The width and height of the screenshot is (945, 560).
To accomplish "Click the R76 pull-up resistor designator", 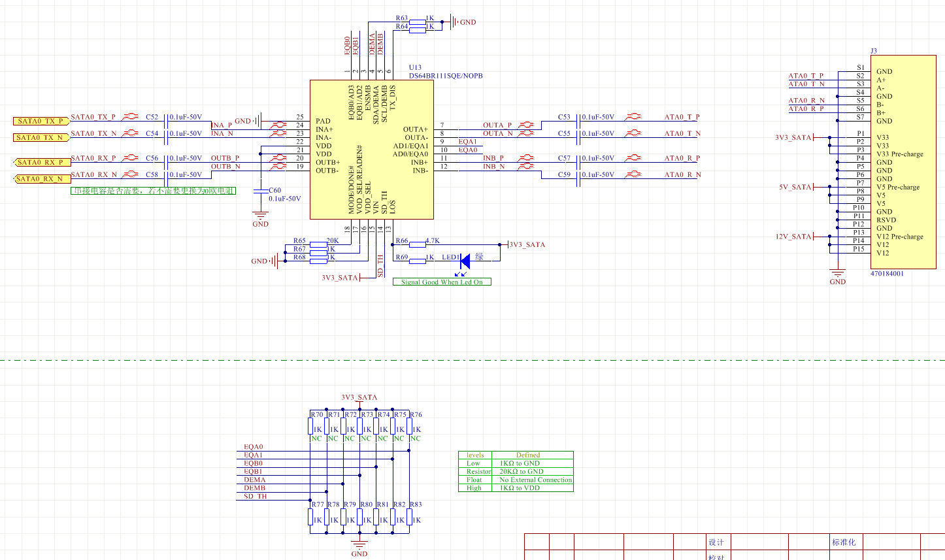I will 416,414.
